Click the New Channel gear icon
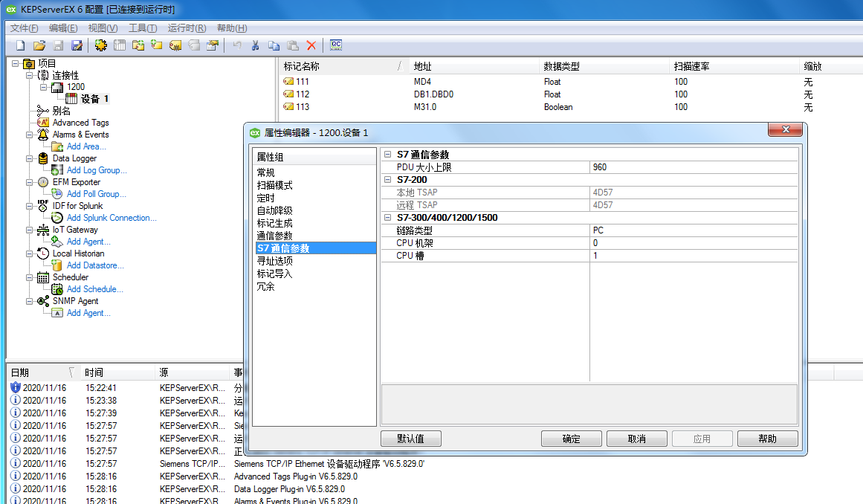863x504 pixels. pyautogui.click(x=101, y=45)
